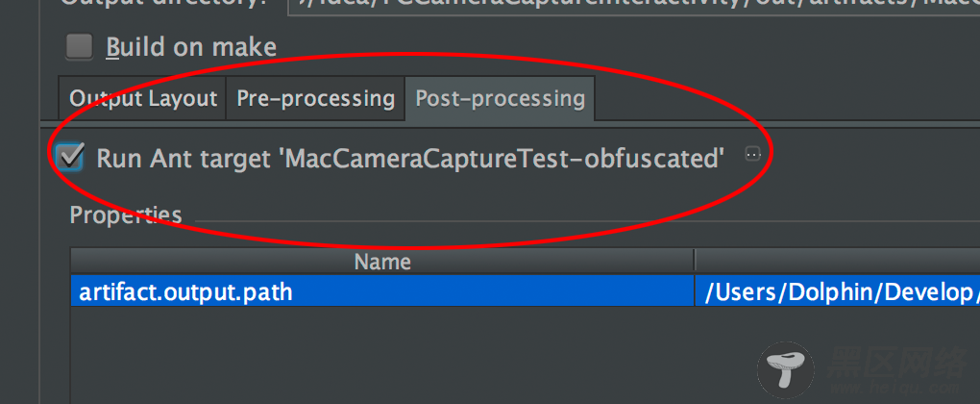The width and height of the screenshot is (980, 404).
Task: Click the Name column header
Action: coord(382,262)
